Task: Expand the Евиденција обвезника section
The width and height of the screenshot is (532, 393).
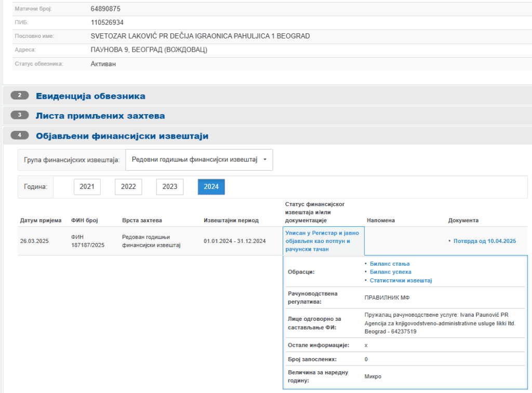Action: (90, 96)
